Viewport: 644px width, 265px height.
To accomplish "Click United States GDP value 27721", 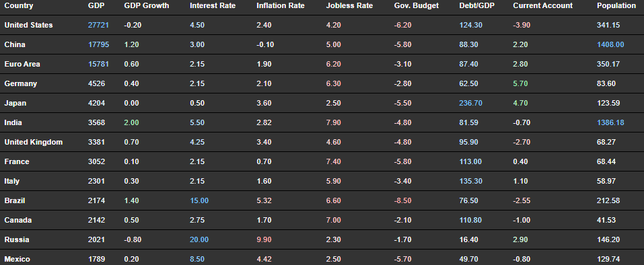I will point(98,25).
